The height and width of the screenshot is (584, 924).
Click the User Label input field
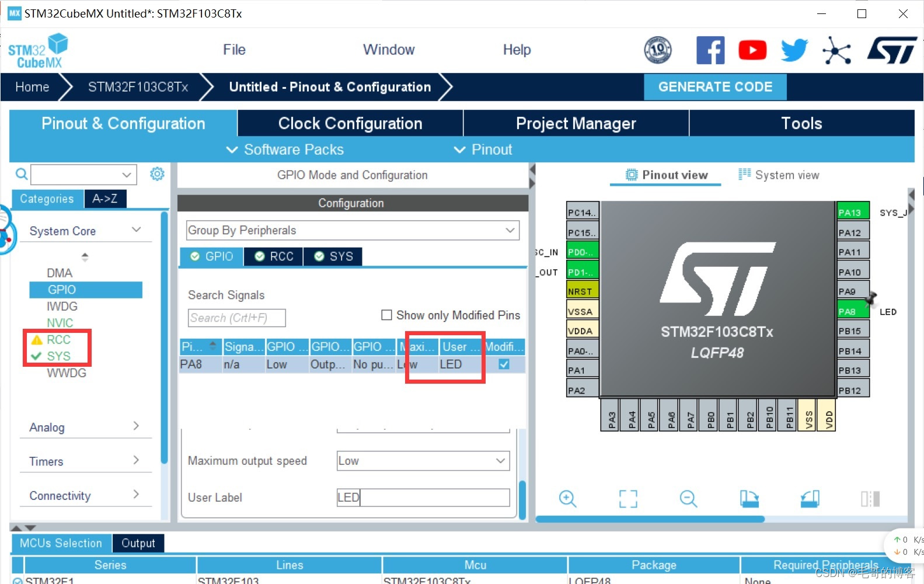tap(423, 498)
